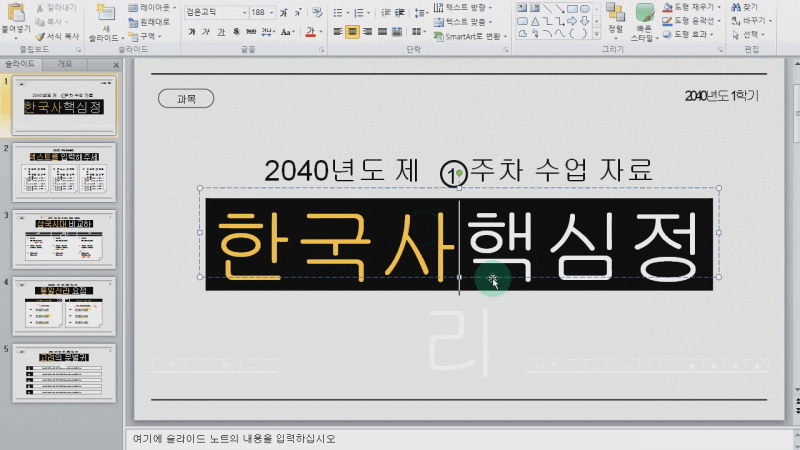The image size is (800, 450).
Task: Open the font size dropdown showing 188
Action: click(x=271, y=12)
